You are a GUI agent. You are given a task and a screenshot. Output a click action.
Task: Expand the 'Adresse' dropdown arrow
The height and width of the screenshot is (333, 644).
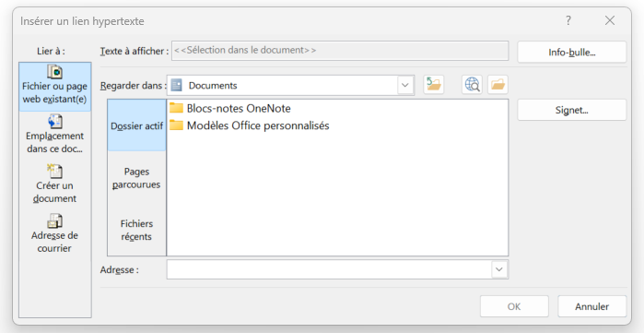point(499,269)
